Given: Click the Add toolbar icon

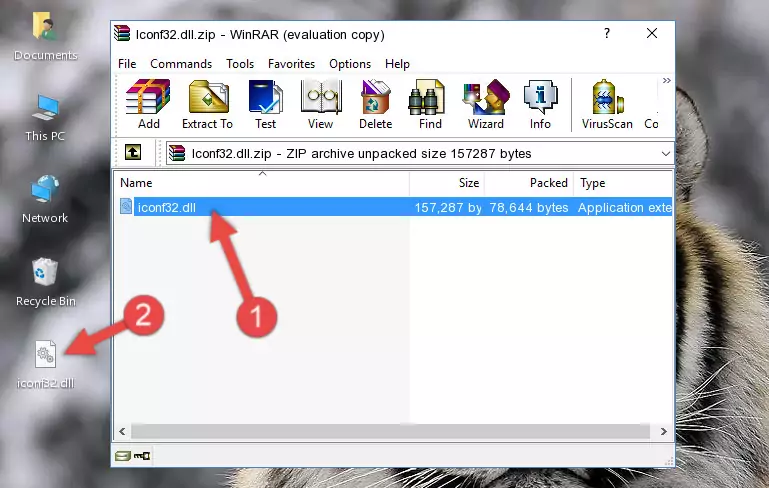Looking at the screenshot, I should coord(148,104).
